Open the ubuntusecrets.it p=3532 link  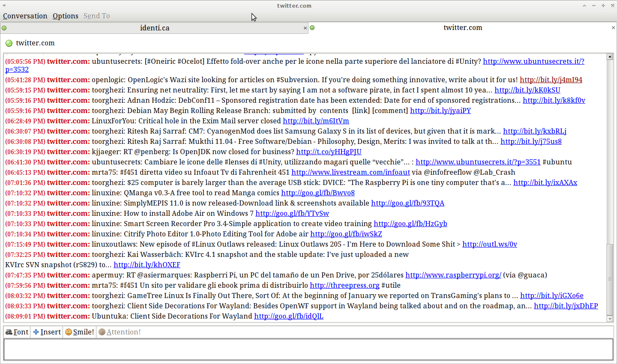533,61
